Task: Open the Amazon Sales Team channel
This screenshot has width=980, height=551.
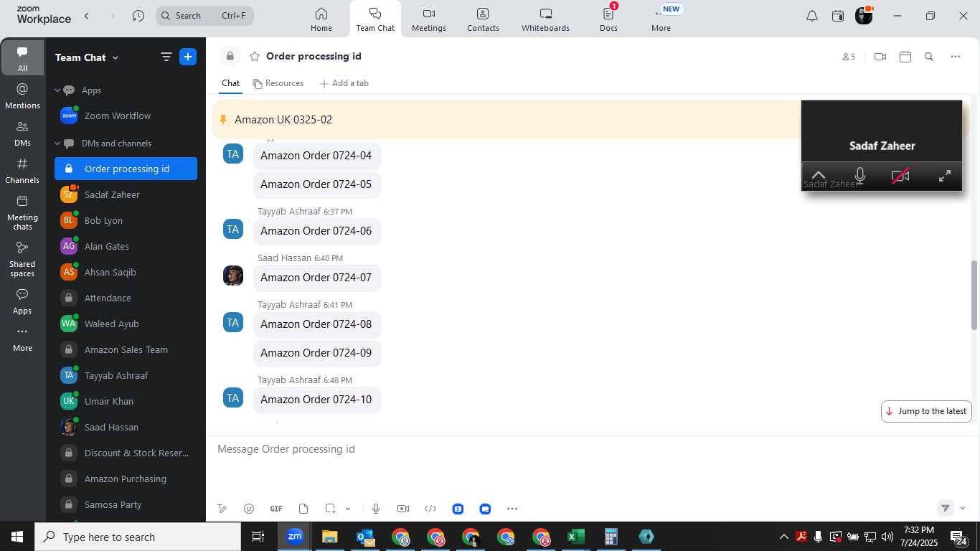Action: pos(126,349)
